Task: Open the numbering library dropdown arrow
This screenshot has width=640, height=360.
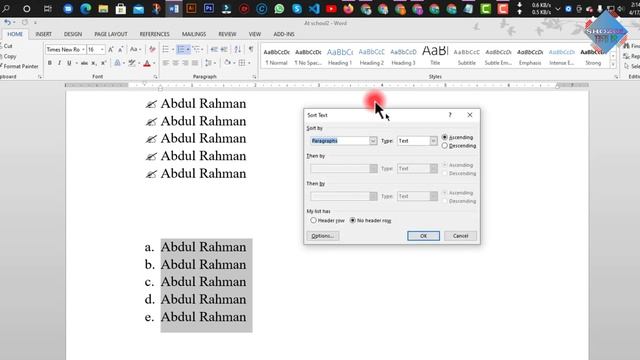Action: (188, 49)
